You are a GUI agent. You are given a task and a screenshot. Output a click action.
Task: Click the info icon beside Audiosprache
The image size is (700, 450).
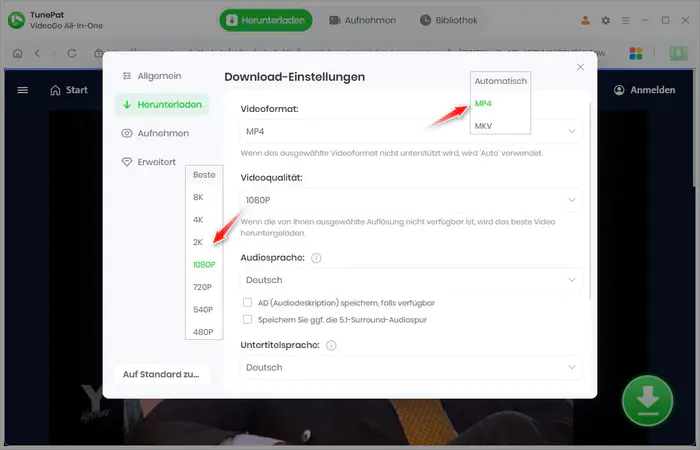pyautogui.click(x=316, y=258)
